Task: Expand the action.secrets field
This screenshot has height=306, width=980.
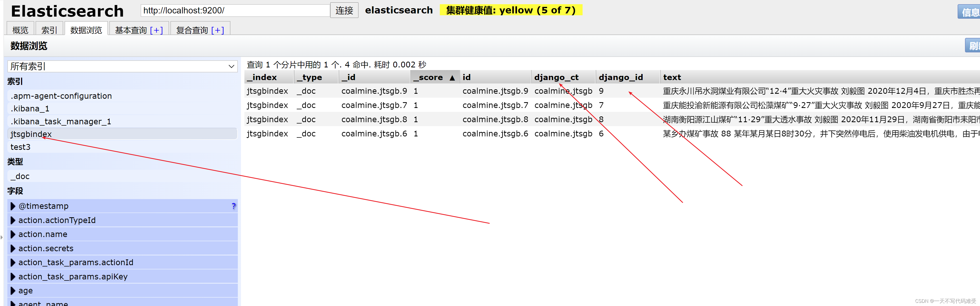Action: tap(122, 248)
